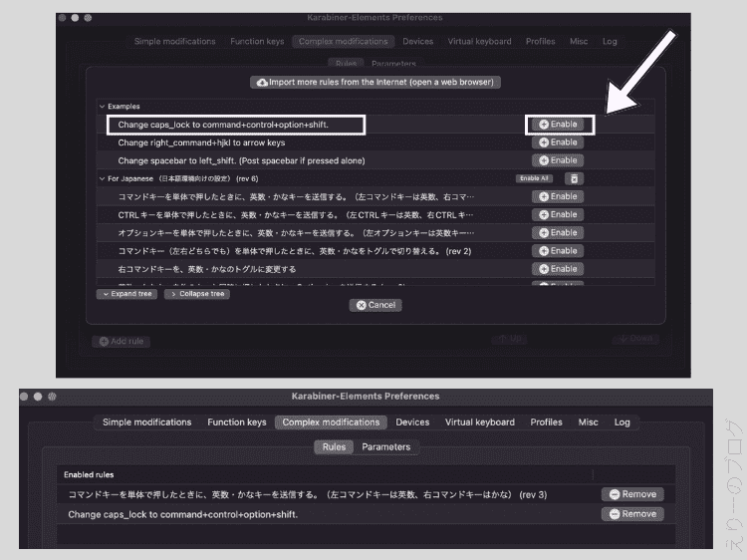Cancel the rule import dialog
The height and width of the screenshot is (560, 747).
[375, 305]
